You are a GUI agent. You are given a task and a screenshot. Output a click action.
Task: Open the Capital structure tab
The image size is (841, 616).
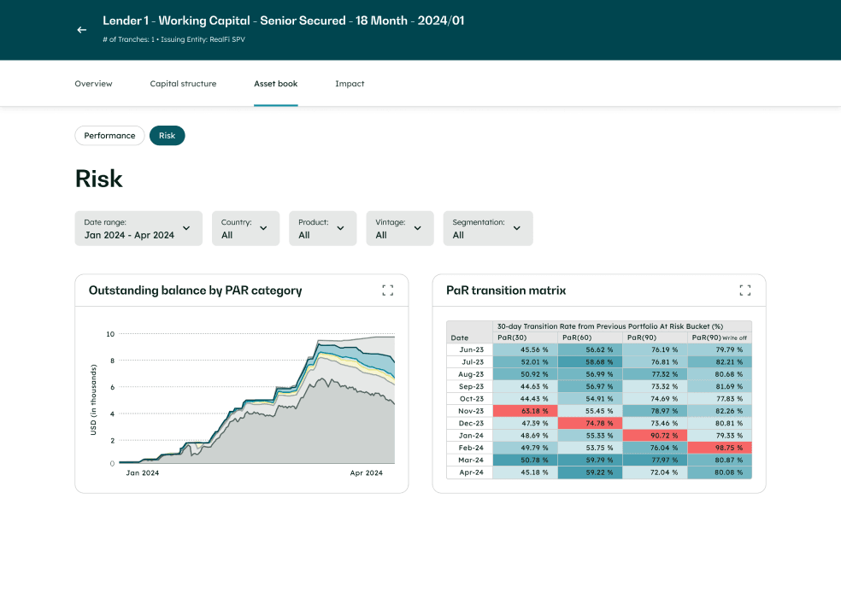click(183, 83)
